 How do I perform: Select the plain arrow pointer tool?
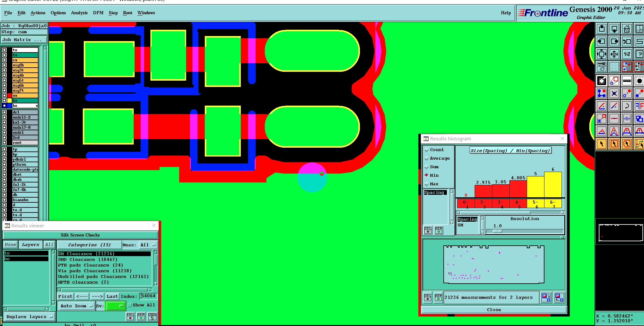602,144
